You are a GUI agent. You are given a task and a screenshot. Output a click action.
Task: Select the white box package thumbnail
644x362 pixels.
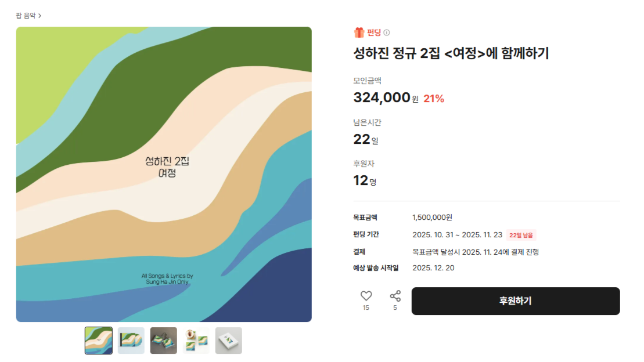(x=229, y=341)
